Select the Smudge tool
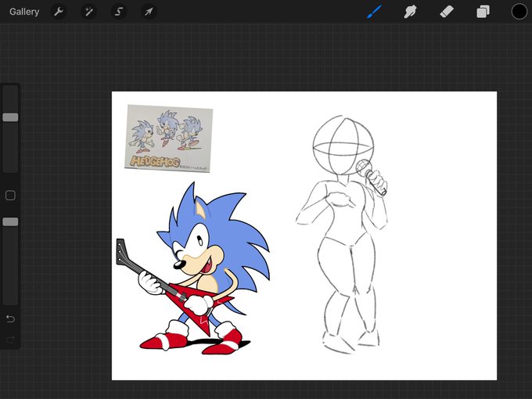The image size is (532, 399). click(x=410, y=12)
